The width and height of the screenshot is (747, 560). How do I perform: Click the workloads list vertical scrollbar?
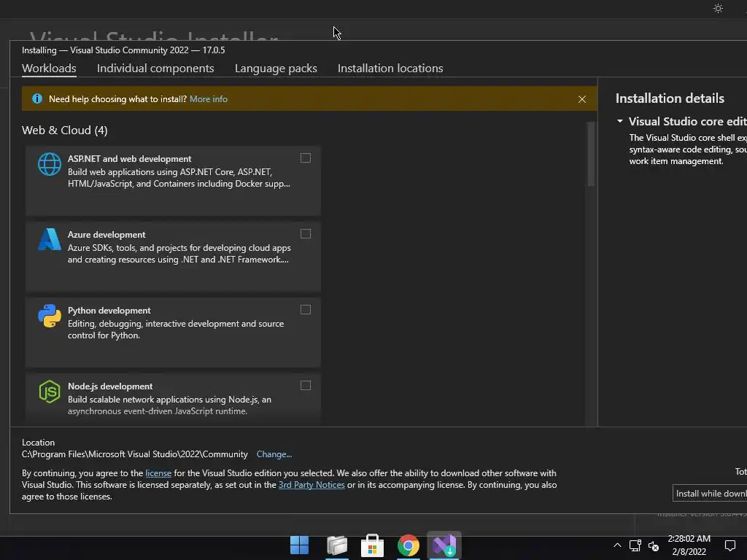591,154
